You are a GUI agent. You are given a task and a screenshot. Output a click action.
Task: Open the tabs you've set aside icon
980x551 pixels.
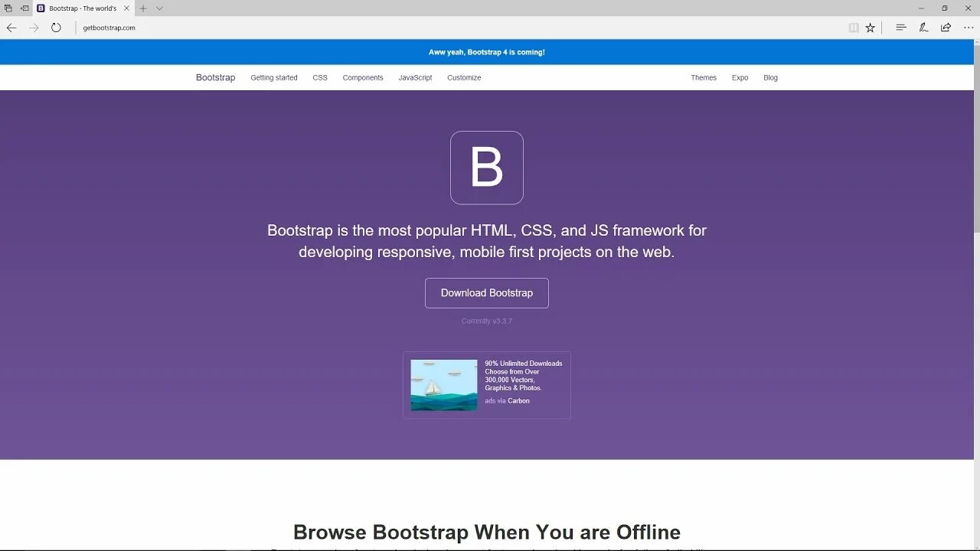(x=8, y=8)
